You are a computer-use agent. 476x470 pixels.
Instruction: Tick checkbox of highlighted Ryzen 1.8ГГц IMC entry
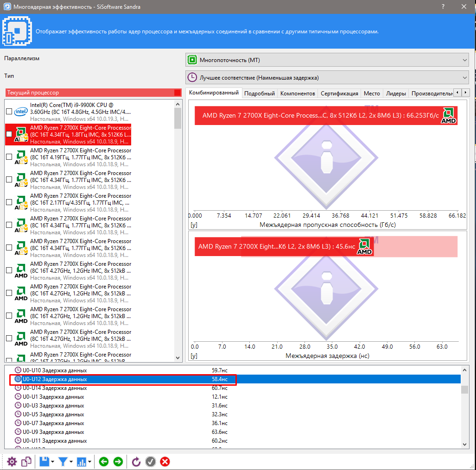click(9, 134)
